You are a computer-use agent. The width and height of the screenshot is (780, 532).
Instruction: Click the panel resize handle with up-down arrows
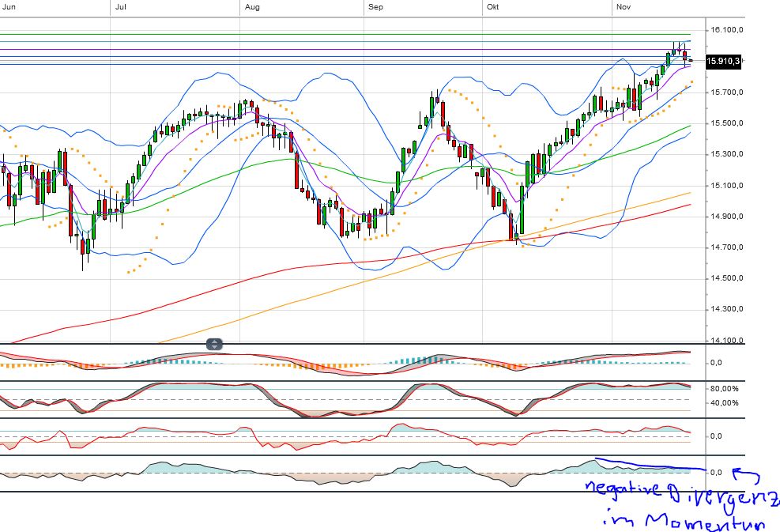(x=214, y=344)
